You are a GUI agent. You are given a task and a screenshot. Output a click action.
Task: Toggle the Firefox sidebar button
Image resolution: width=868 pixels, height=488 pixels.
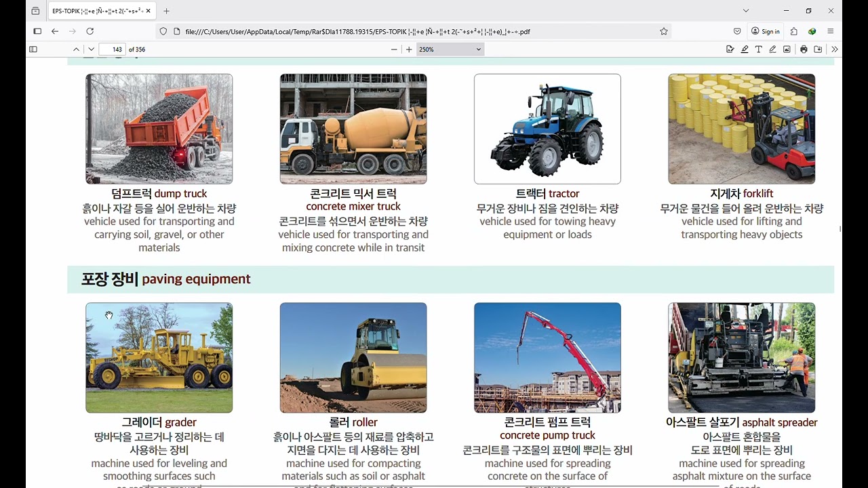(37, 31)
